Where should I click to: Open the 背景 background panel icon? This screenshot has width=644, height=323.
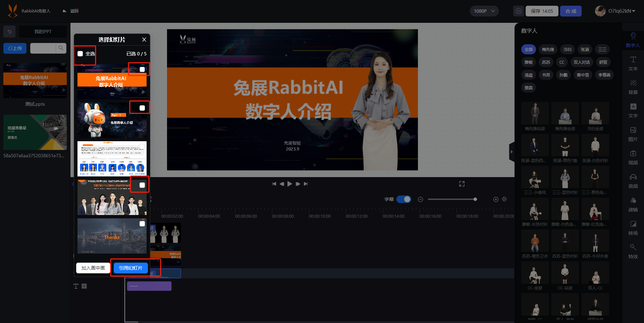[633, 83]
